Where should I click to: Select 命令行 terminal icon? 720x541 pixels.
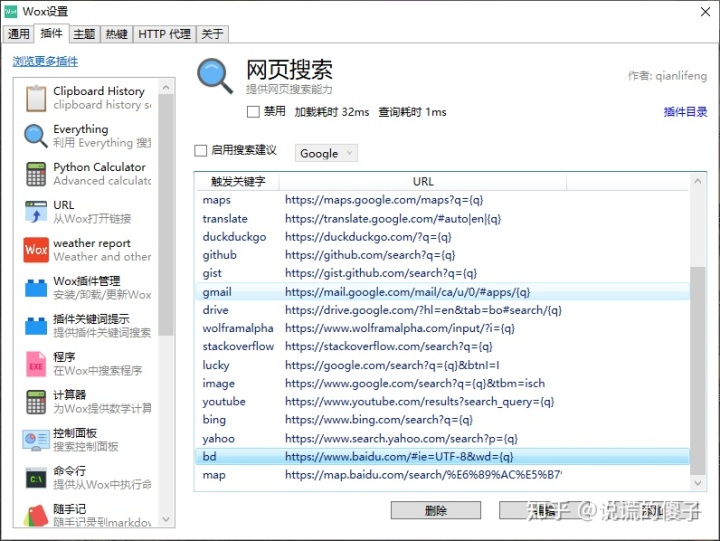point(36,478)
